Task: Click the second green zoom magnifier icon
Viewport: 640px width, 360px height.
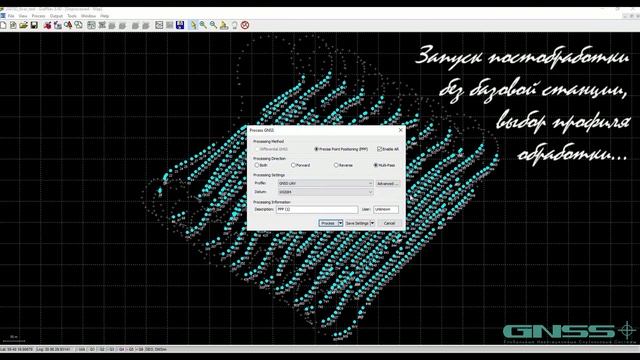Action: click(213, 25)
